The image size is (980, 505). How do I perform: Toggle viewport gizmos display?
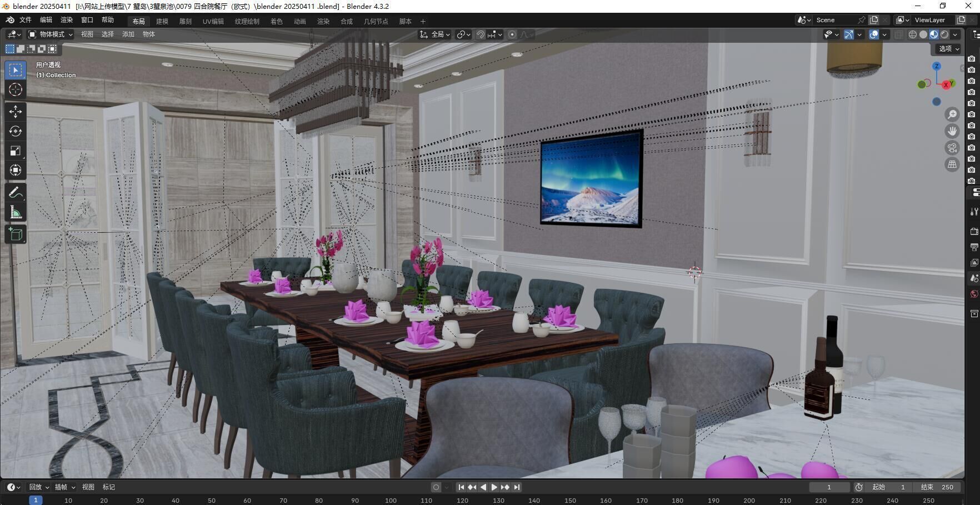pos(849,34)
